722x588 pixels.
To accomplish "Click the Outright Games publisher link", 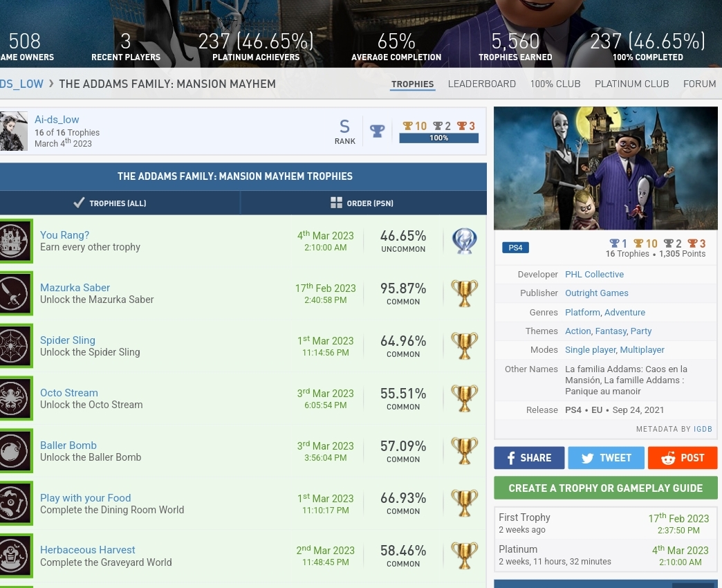I will pyautogui.click(x=597, y=293).
